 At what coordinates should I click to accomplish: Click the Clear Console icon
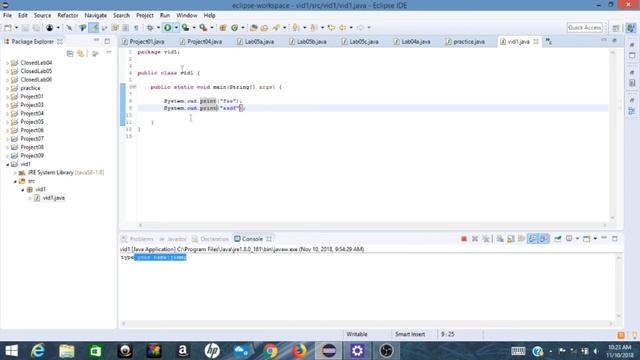coord(500,239)
